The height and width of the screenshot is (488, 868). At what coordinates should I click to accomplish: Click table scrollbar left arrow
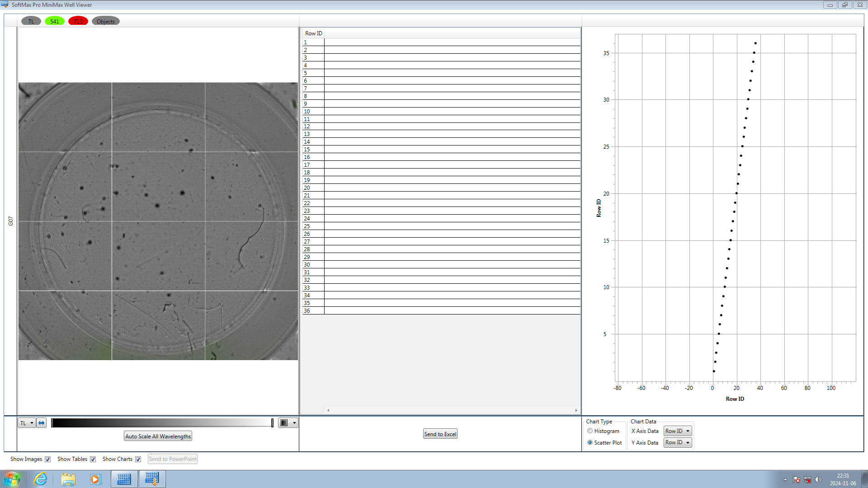click(328, 410)
